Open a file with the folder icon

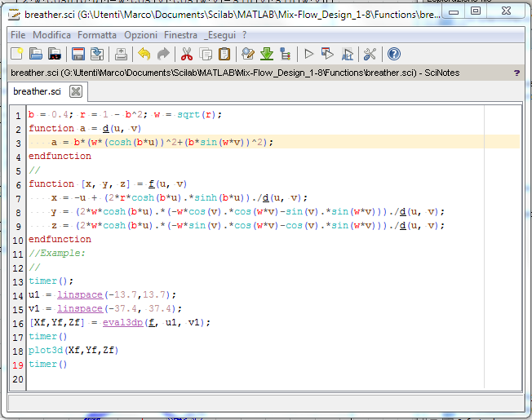tap(35, 54)
